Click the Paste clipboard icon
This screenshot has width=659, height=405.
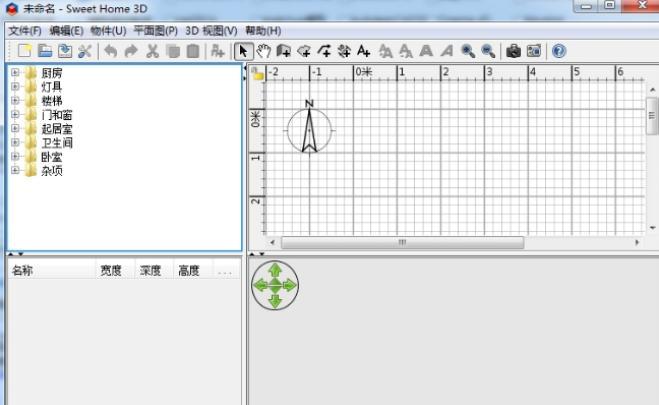click(193, 51)
